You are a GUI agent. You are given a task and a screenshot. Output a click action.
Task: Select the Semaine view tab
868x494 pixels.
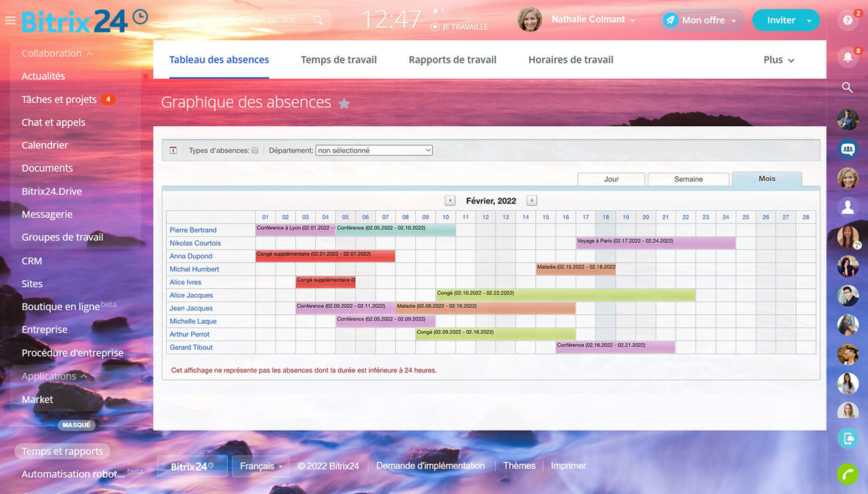point(688,179)
